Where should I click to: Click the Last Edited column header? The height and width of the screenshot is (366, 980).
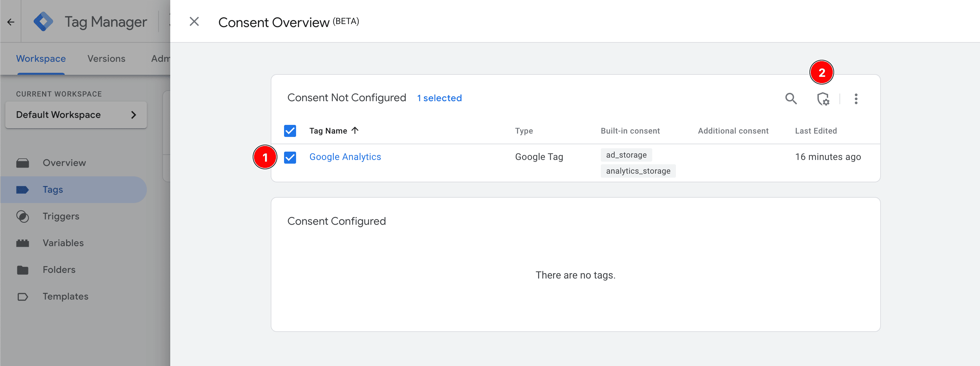[x=816, y=131]
